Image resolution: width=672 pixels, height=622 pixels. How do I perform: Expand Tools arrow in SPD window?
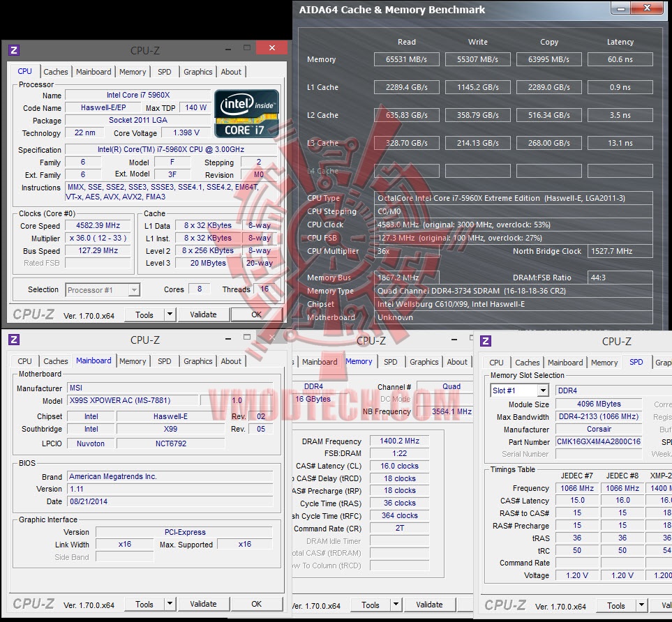pyautogui.click(x=641, y=605)
